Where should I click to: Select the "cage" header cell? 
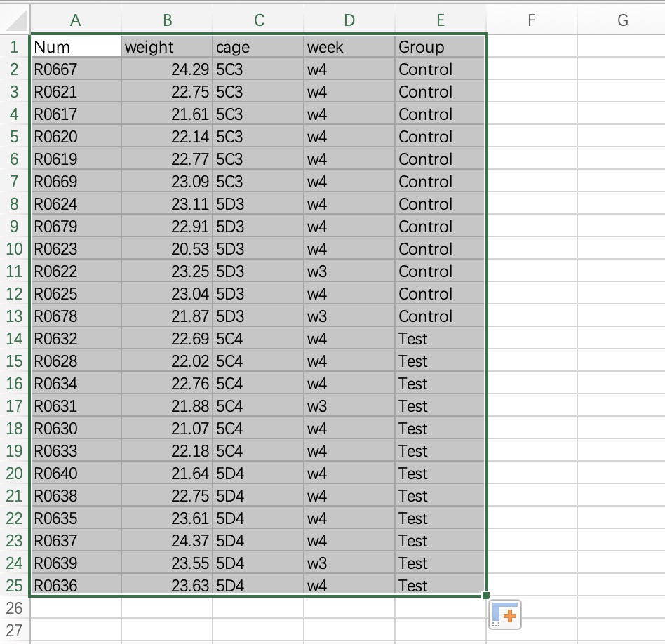[x=258, y=47]
